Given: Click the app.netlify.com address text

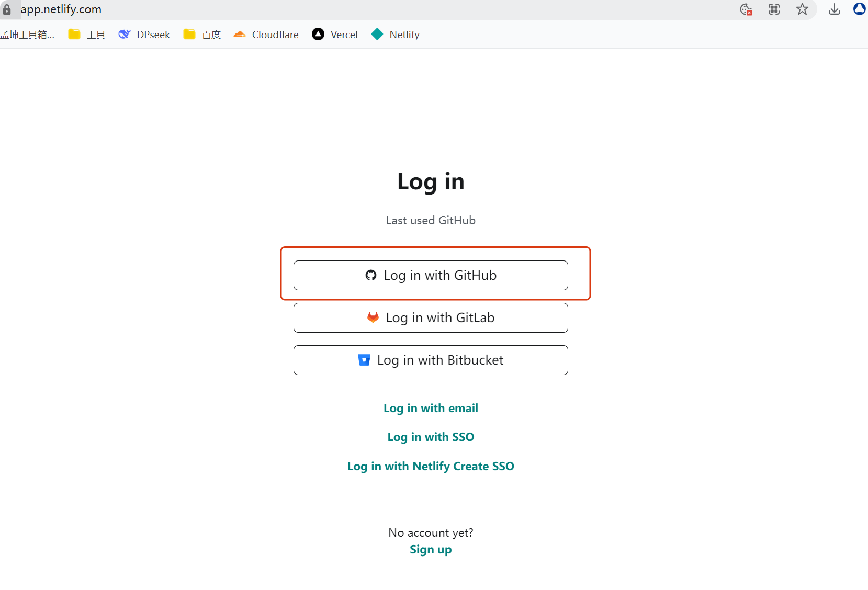Looking at the screenshot, I should (x=61, y=9).
